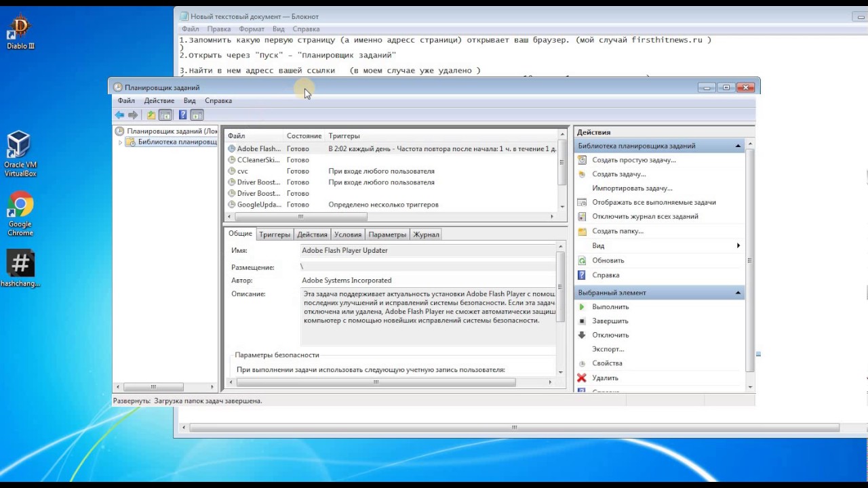The height and width of the screenshot is (488, 868).
Task: Switch to the Параметры tab
Action: pos(387,235)
